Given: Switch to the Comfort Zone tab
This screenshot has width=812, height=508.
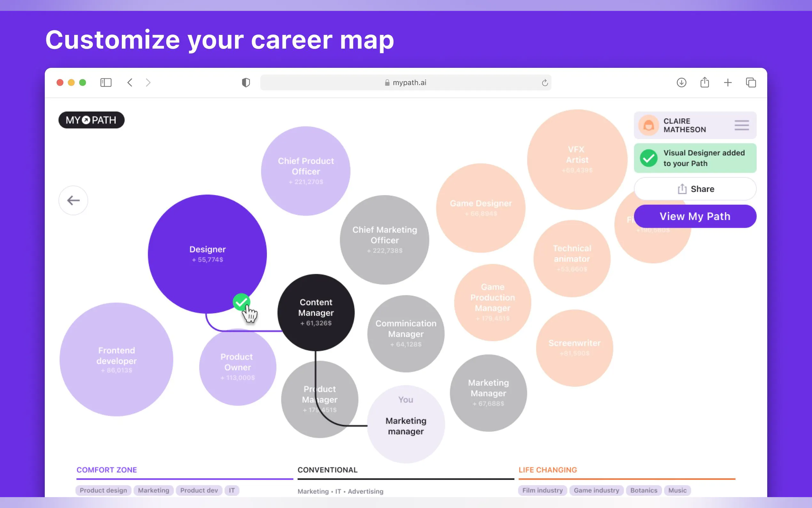Looking at the screenshot, I should [107, 470].
